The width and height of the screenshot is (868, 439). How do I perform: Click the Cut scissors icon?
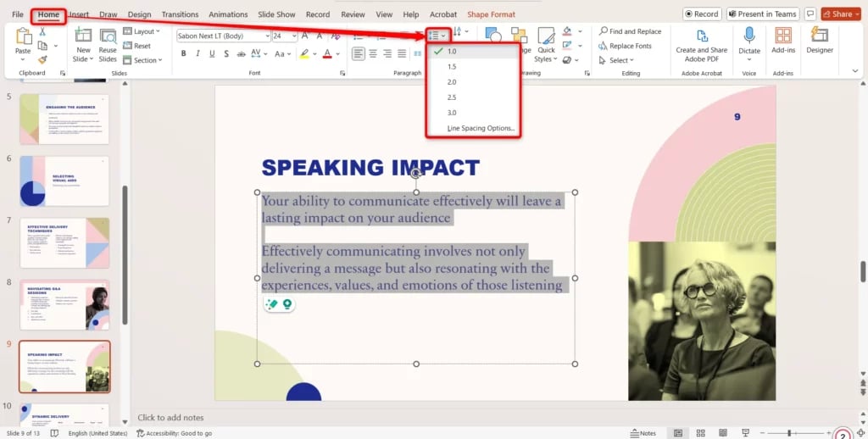(x=42, y=32)
